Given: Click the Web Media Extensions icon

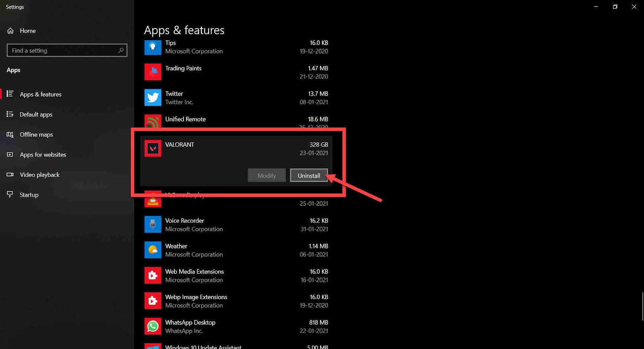Looking at the screenshot, I should click(153, 275).
